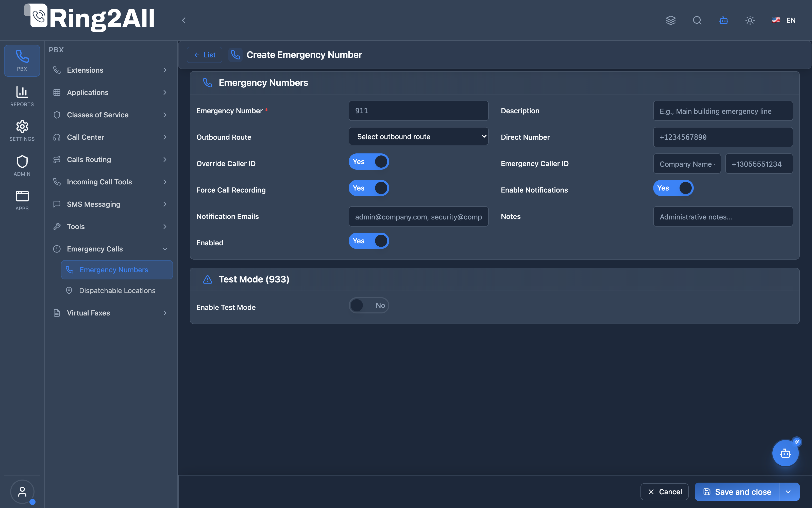Open the Apps section icon
Viewport: 812px width, 508px height.
[22, 200]
